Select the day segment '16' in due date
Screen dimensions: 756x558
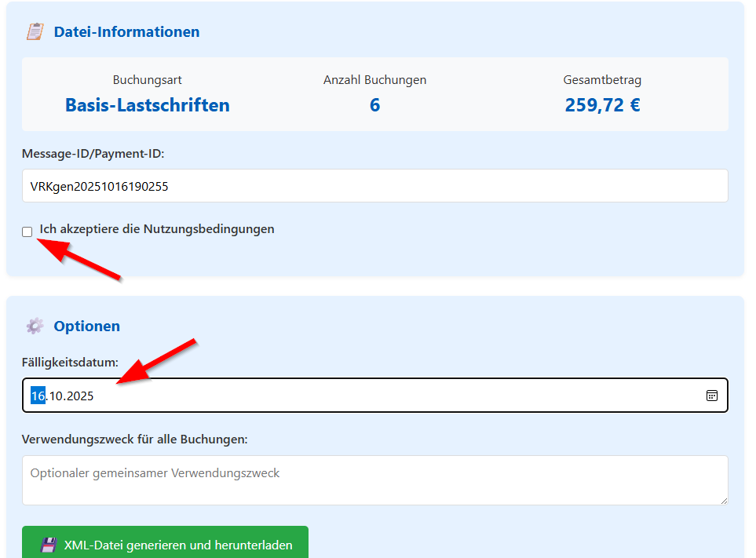pos(38,396)
